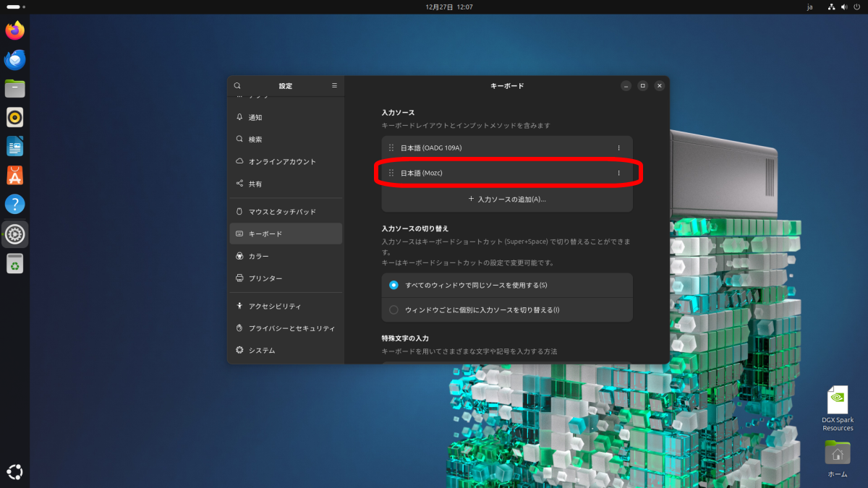This screenshot has width=868, height=488.
Task: Open options menu for 日本語 (OADG 109A)
Action: click(618, 148)
